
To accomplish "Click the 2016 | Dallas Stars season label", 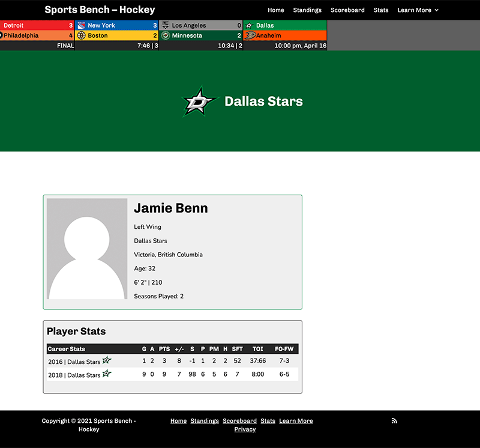I will (74, 362).
